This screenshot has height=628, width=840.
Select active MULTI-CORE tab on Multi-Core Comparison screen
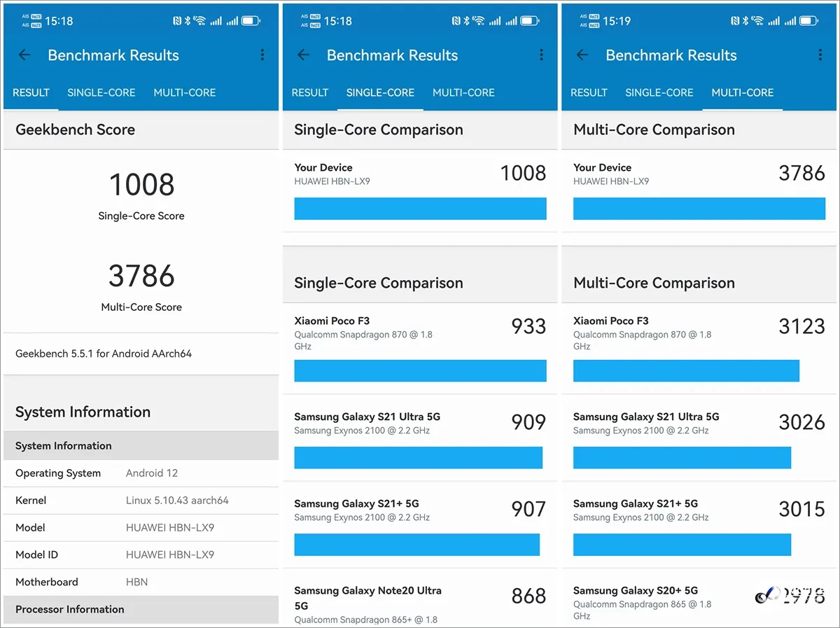743,92
